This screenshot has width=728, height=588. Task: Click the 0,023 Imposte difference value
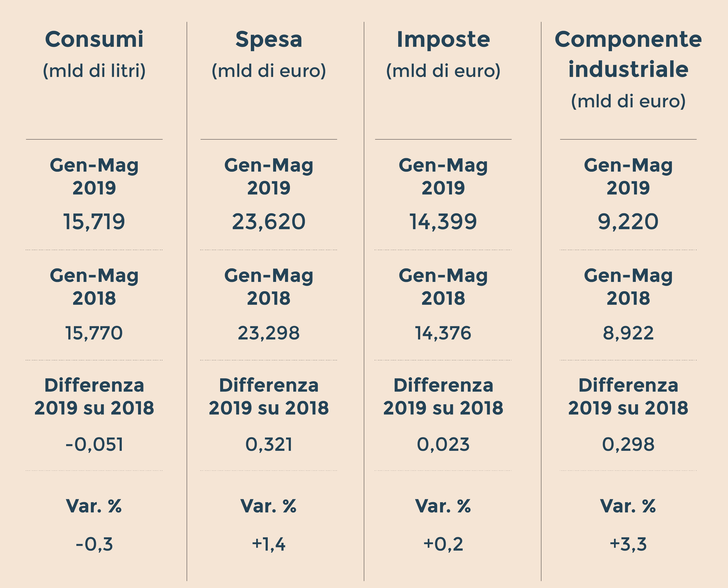pyautogui.click(x=443, y=444)
